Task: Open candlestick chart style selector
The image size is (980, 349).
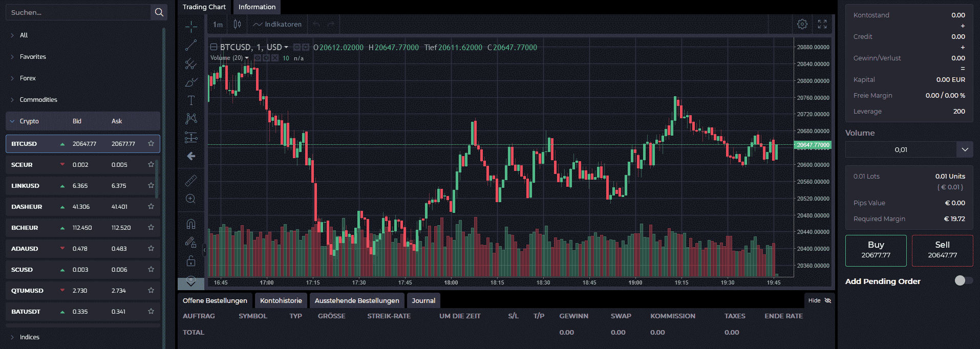Action: click(x=237, y=24)
